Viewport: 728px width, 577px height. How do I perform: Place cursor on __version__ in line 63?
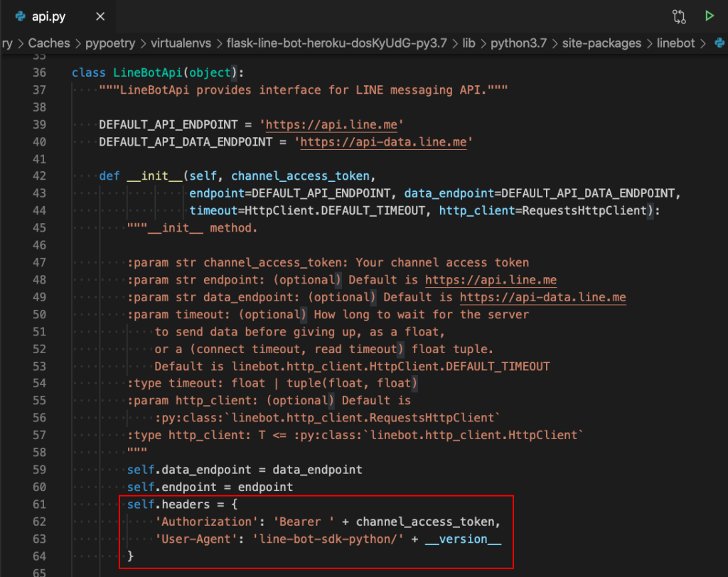click(x=463, y=539)
